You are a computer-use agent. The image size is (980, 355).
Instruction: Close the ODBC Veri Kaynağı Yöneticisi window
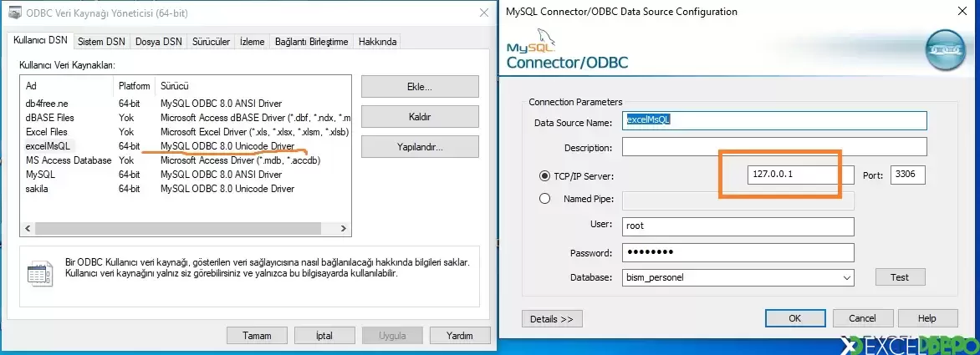tap(483, 13)
